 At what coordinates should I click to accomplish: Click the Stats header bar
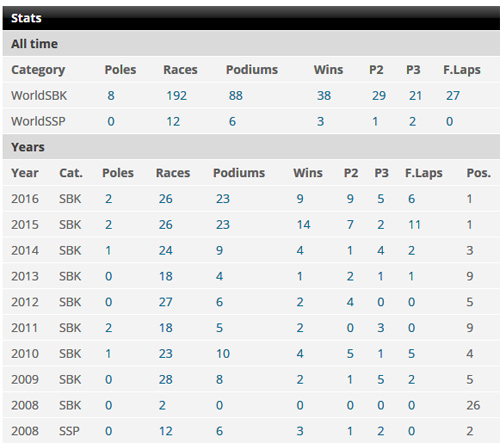pos(251,18)
